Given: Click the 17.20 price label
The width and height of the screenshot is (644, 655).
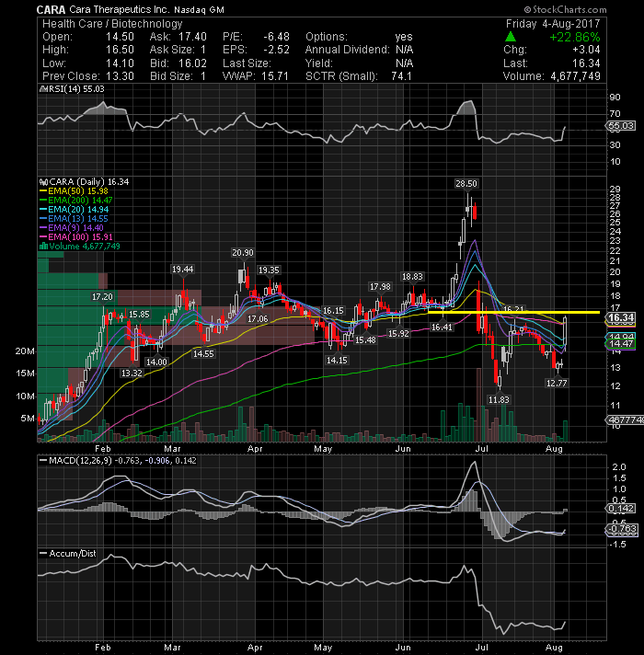Looking at the screenshot, I should [102, 296].
